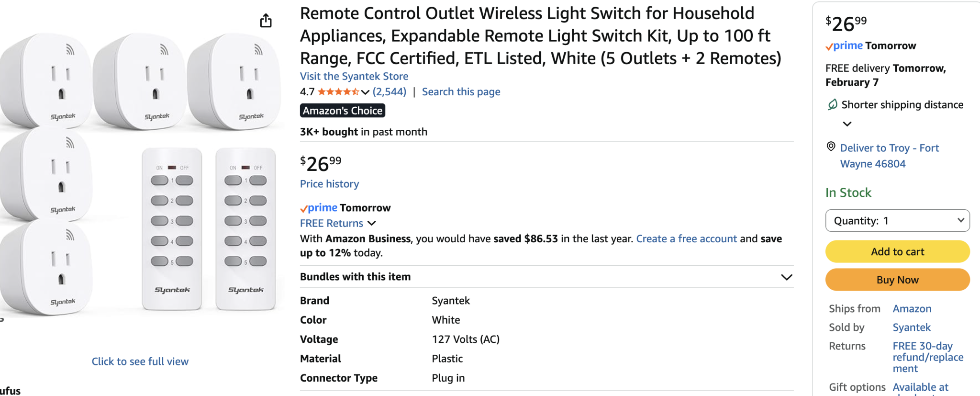Expand the FREE Returns details
Screen dimensions: 980x396
[x=338, y=223]
